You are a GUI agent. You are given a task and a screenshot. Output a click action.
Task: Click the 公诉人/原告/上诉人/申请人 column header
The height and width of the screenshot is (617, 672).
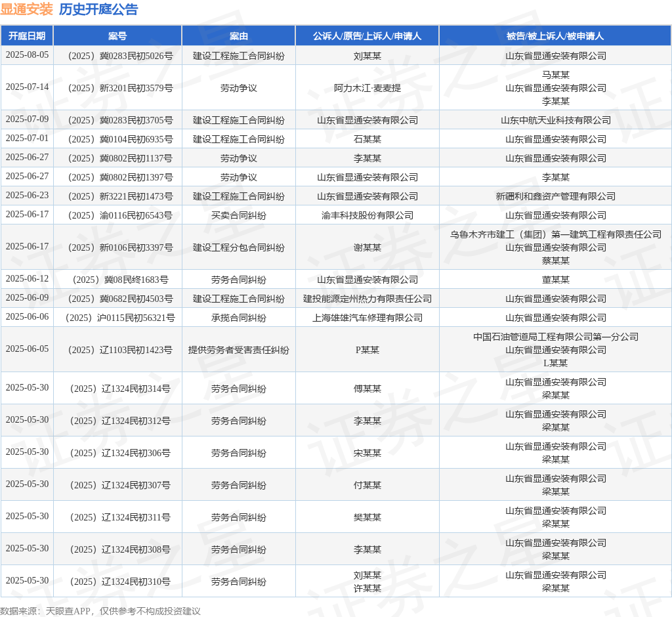(367, 36)
